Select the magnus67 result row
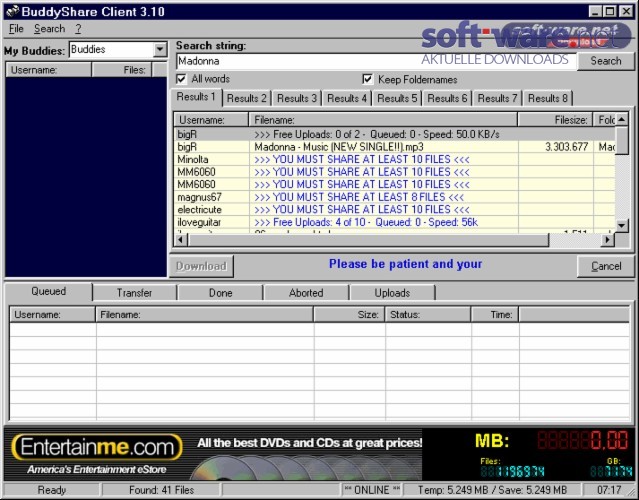This screenshot has height=500, width=639. [x=394, y=197]
